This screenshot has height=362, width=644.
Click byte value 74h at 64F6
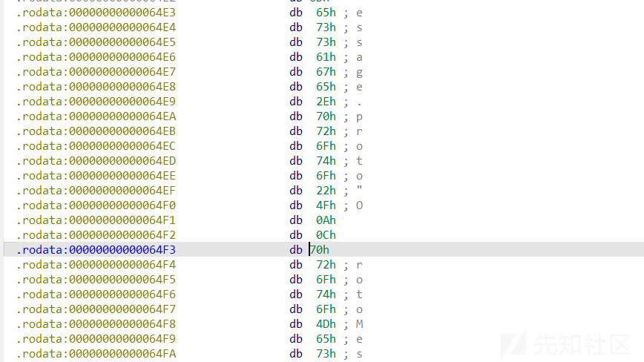326,294
